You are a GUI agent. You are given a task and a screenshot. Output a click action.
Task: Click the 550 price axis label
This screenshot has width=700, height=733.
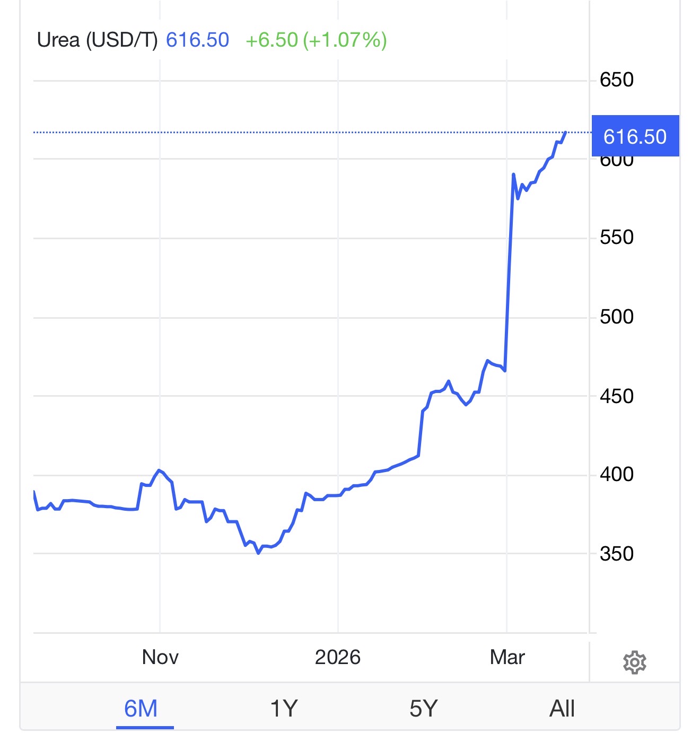616,237
